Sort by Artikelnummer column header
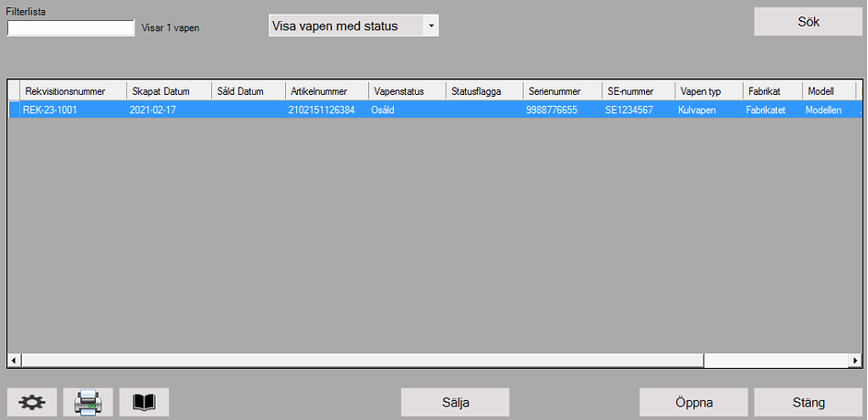Screen dimensions: 868x420 click(x=326, y=91)
